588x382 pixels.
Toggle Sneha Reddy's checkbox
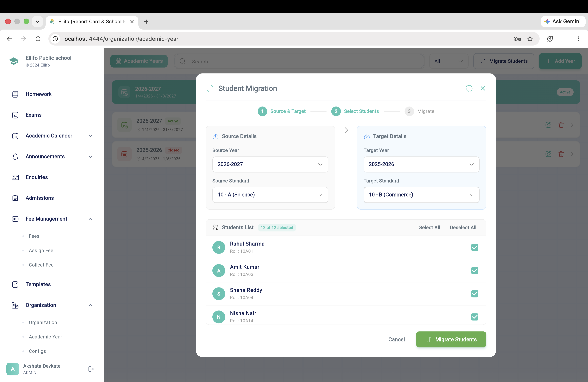[475, 294]
